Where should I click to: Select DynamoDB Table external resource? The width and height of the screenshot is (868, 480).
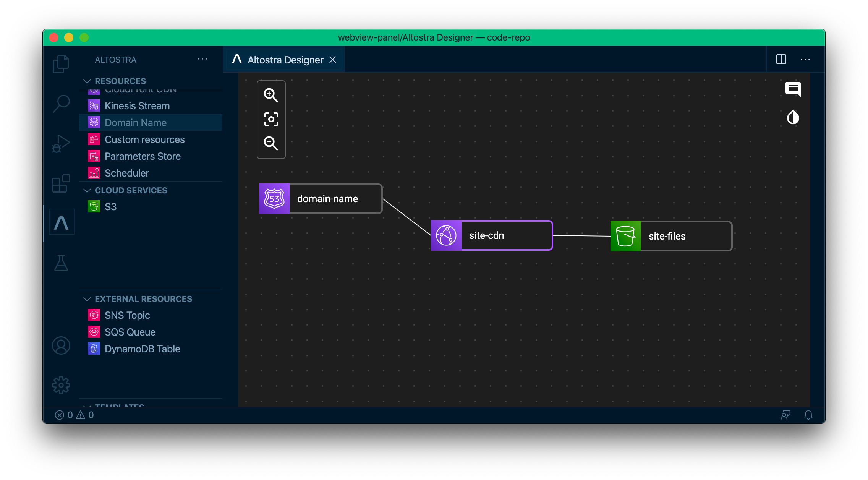pos(151,349)
